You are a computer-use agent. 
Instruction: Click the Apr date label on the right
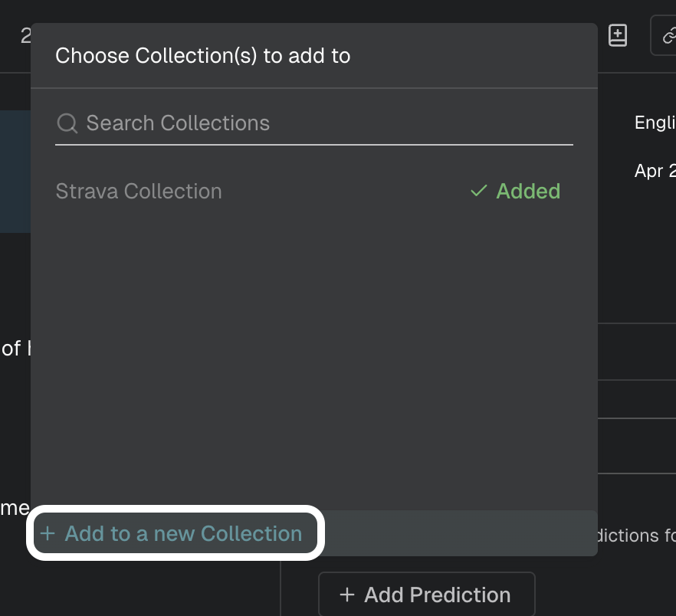655,171
